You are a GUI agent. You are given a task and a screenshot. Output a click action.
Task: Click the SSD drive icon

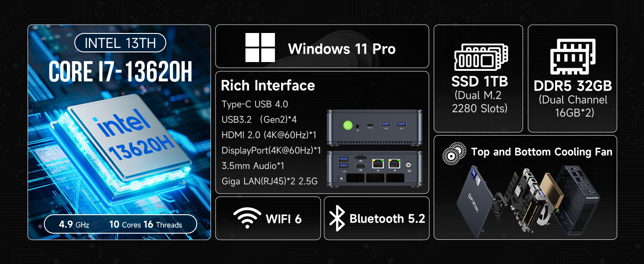[x=481, y=57]
